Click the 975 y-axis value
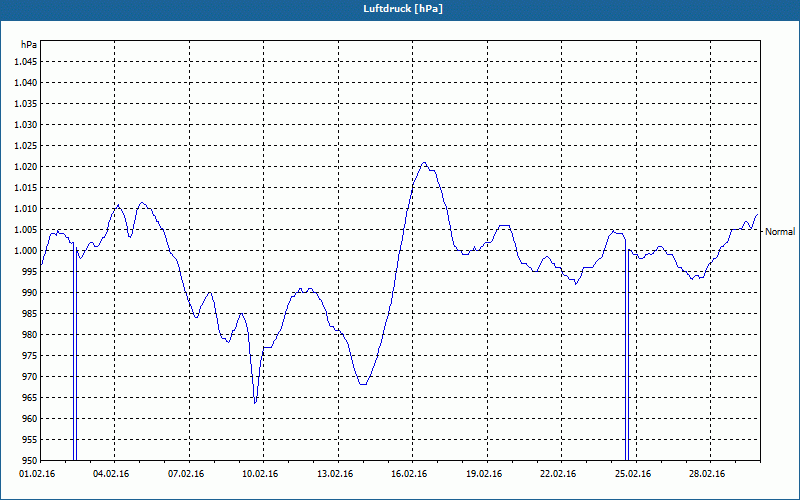Viewport: 800px width, 500px height. pyautogui.click(x=30, y=356)
